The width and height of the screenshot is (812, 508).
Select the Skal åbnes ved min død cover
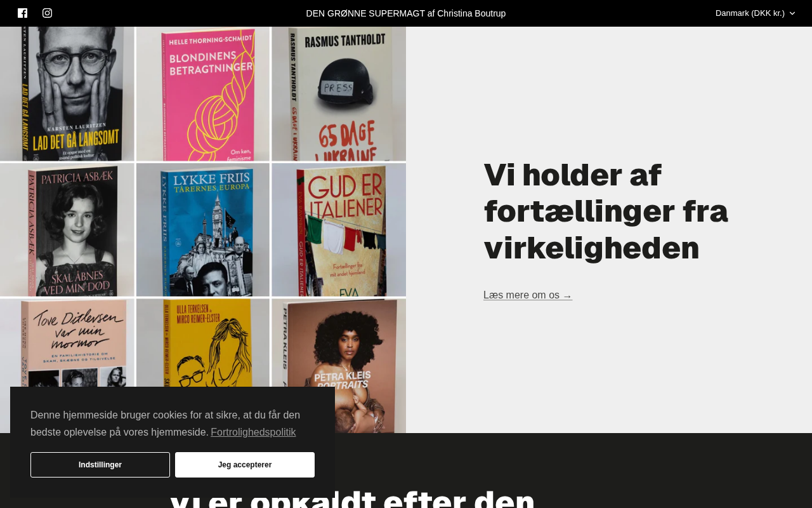[x=67, y=230]
